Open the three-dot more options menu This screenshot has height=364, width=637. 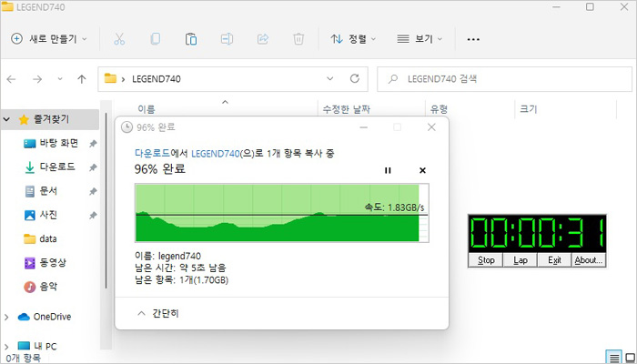[473, 39]
